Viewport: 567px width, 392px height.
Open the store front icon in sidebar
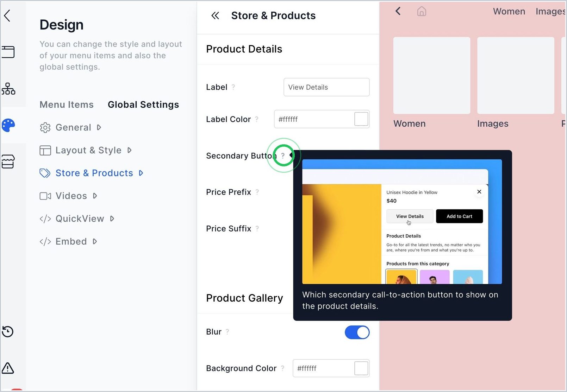[8, 162]
